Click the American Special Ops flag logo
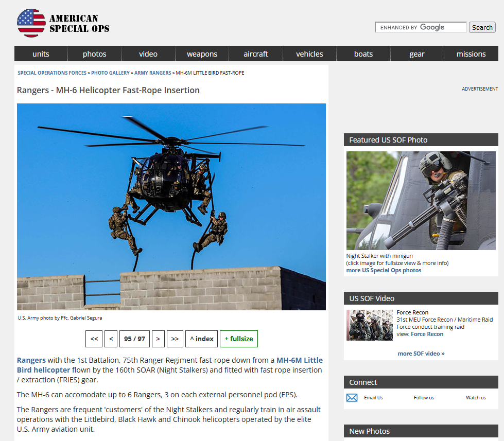 pyautogui.click(x=31, y=23)
